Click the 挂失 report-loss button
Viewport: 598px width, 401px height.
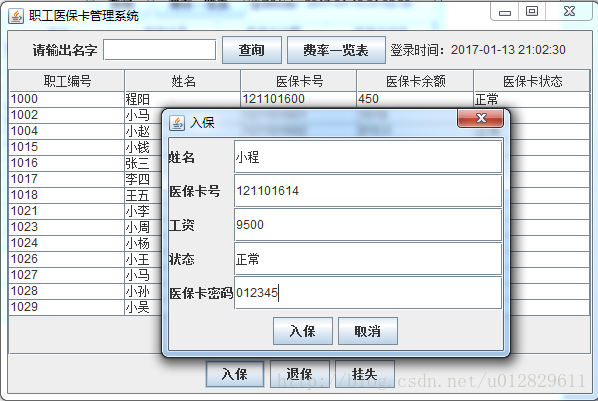click(365, 374)
